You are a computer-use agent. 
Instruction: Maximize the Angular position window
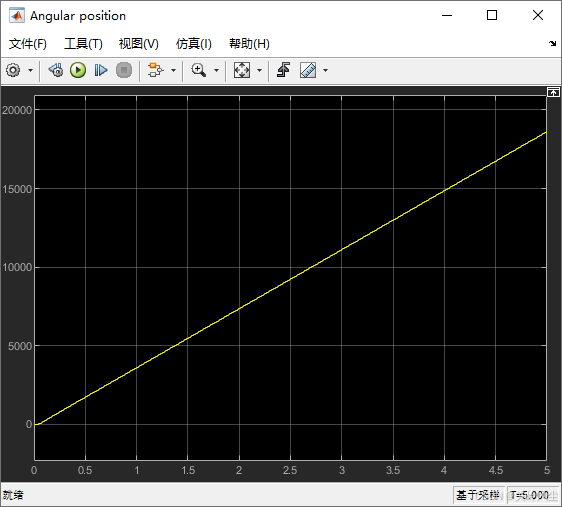coord(492,15)
